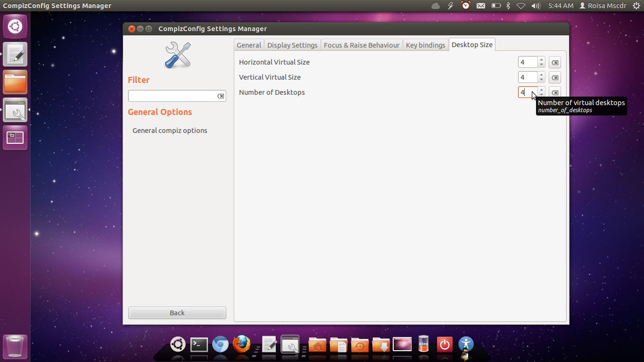Viewport: 644px width, 362px height.
Task: Open the Roisa Mscdr user menu
Action: tap(603, 6)
